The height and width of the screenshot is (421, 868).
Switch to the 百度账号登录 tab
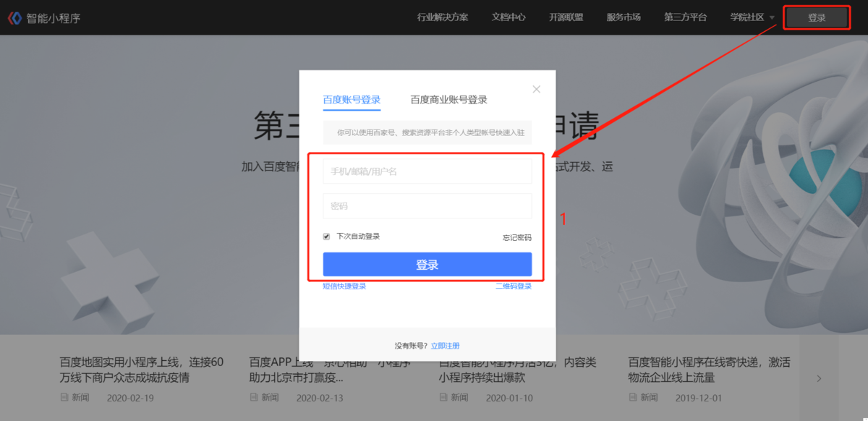[352, 100]
